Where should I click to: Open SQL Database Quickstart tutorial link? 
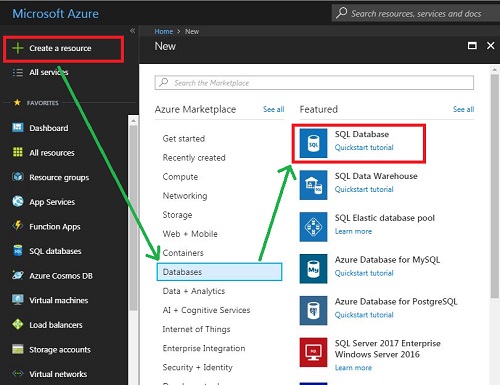[364, 147]
